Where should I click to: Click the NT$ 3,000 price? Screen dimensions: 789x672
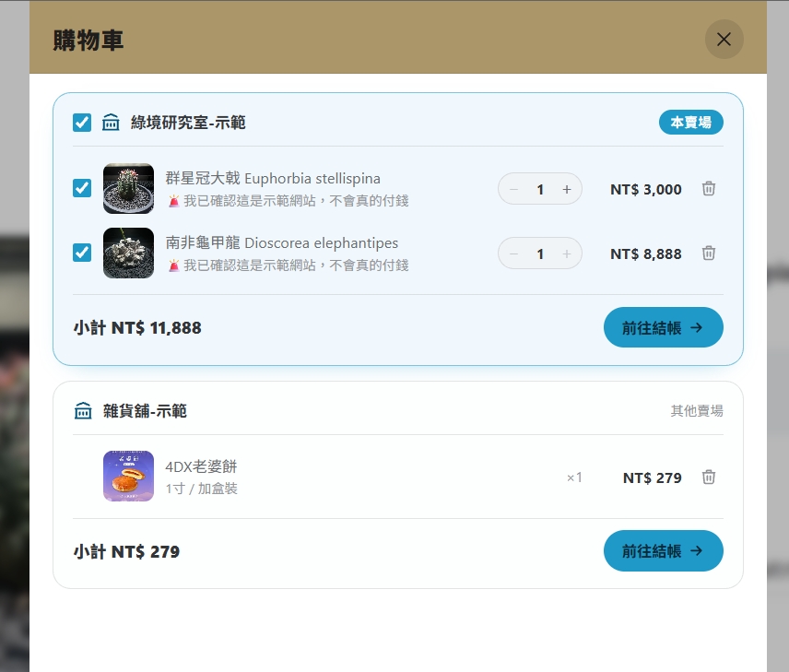[645, 189]
